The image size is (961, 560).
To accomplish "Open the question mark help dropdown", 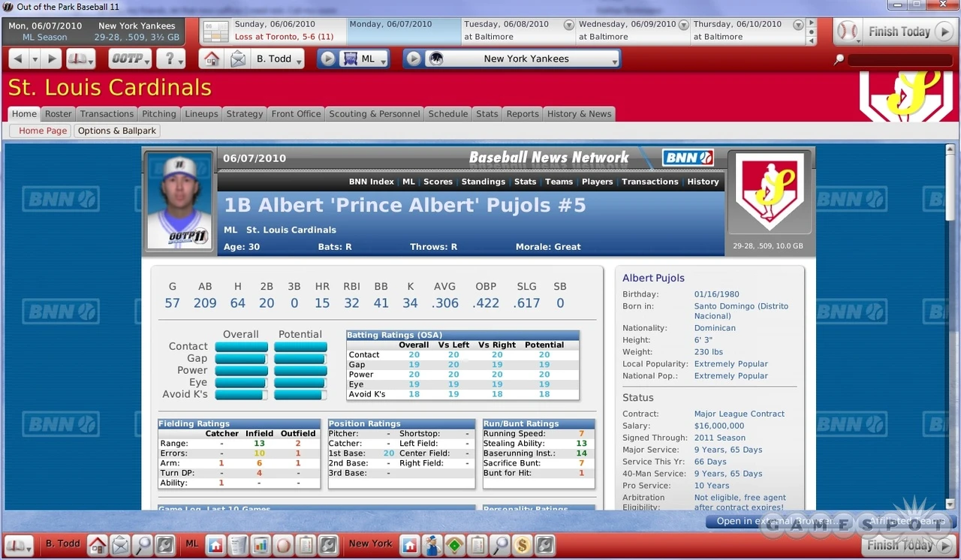I will pyautogui.click(x=171, y=59).
